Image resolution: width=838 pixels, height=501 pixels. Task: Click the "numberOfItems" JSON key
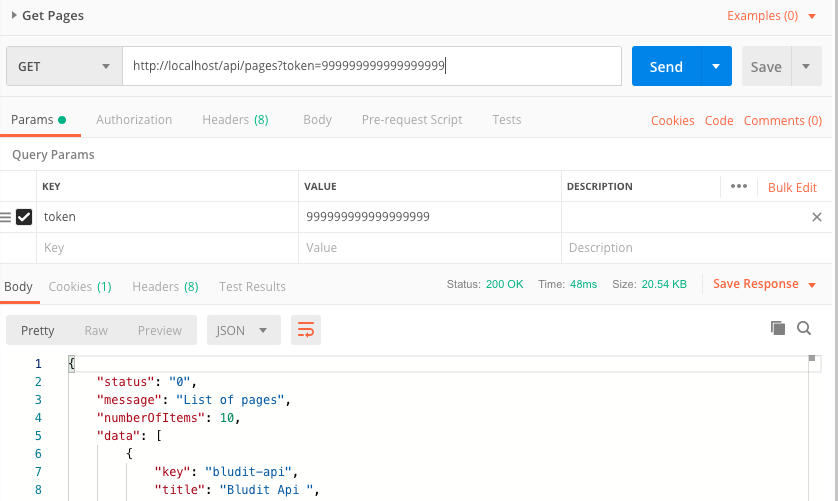[x=151, y=418]
